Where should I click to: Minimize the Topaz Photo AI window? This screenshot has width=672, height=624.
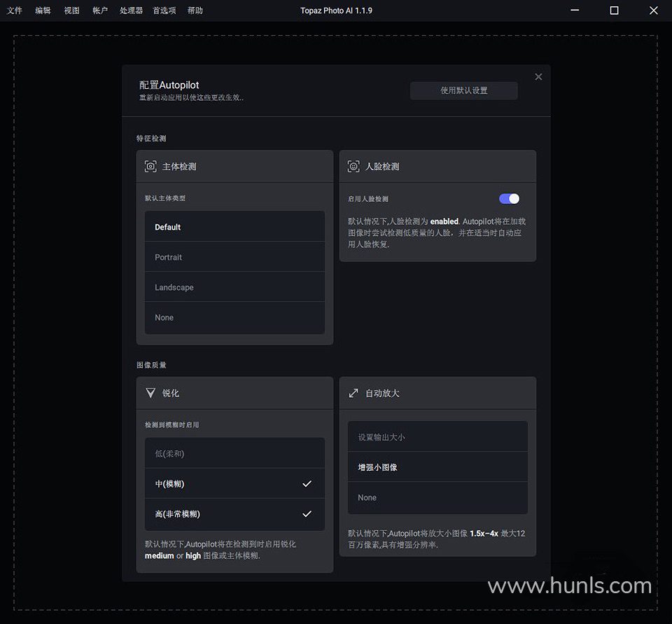coord(575,11)
